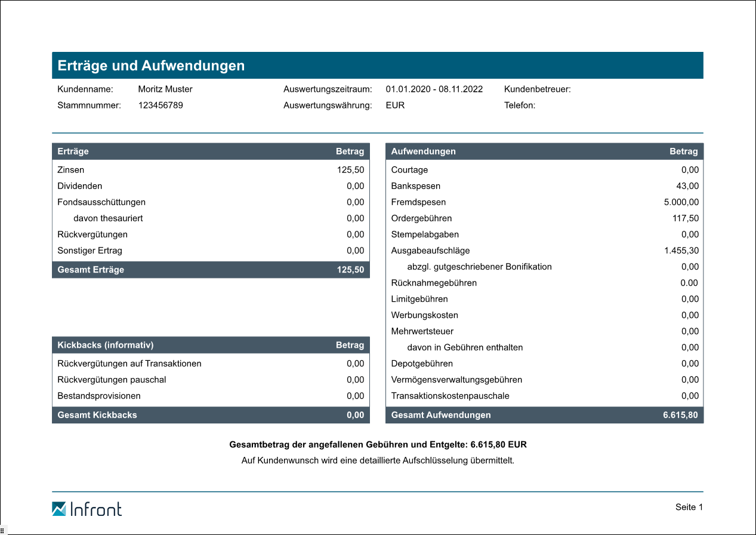The image size is (756, 535).
Task: Select the Aufwendungen table header
Action: click(x=544, y=151)
